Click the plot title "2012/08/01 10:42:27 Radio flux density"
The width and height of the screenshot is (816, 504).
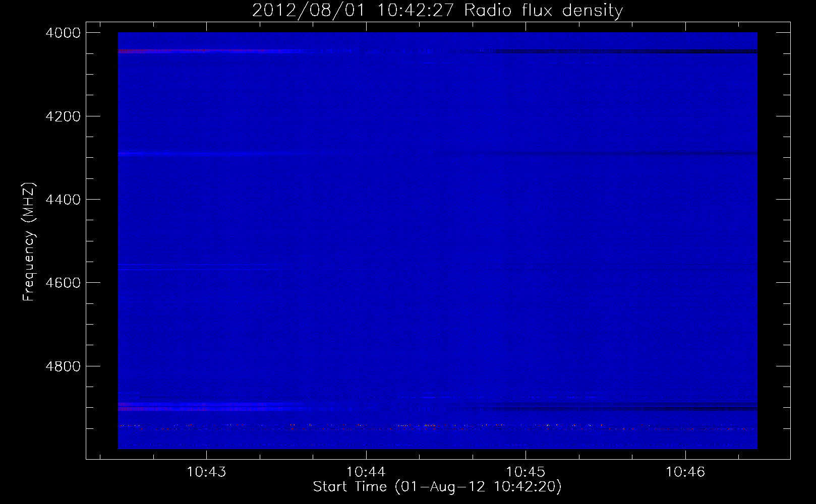(437, 11)
